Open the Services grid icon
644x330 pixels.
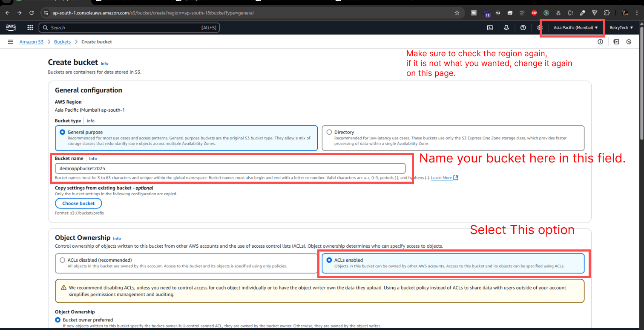tap(30, 27)
